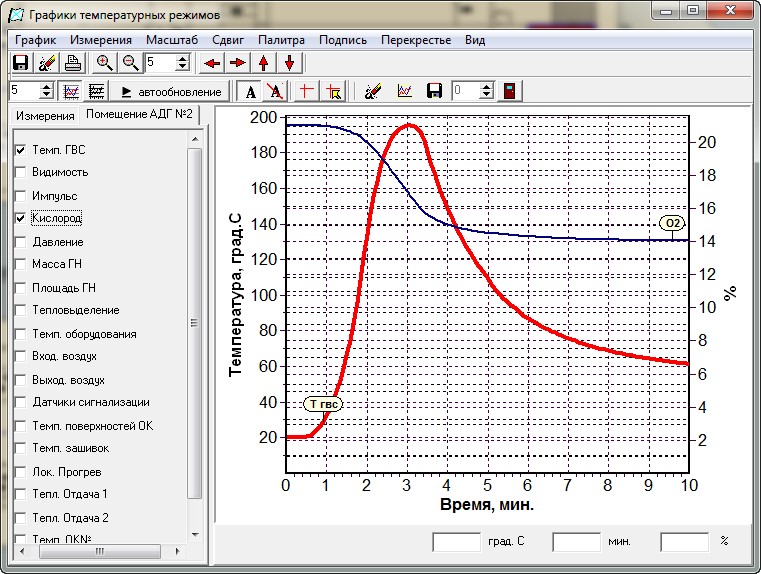
Task: Open the Масштаб menu
Action: tap(172, 40)
